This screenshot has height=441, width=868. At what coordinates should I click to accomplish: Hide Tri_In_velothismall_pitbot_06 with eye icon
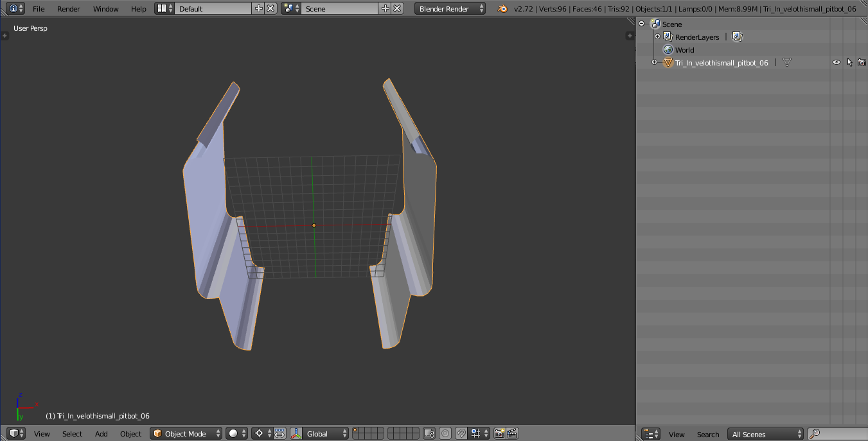[x=837, y=62]
